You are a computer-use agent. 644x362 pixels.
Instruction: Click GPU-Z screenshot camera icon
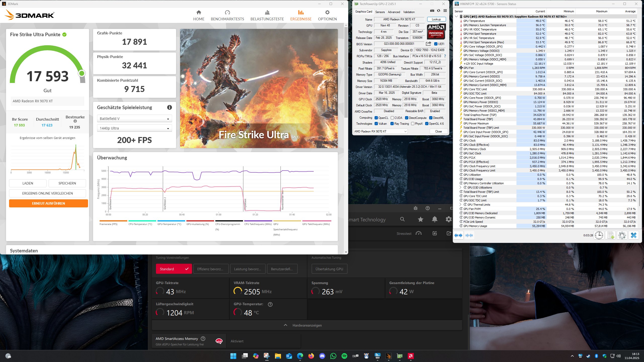(x=432, y=11)
